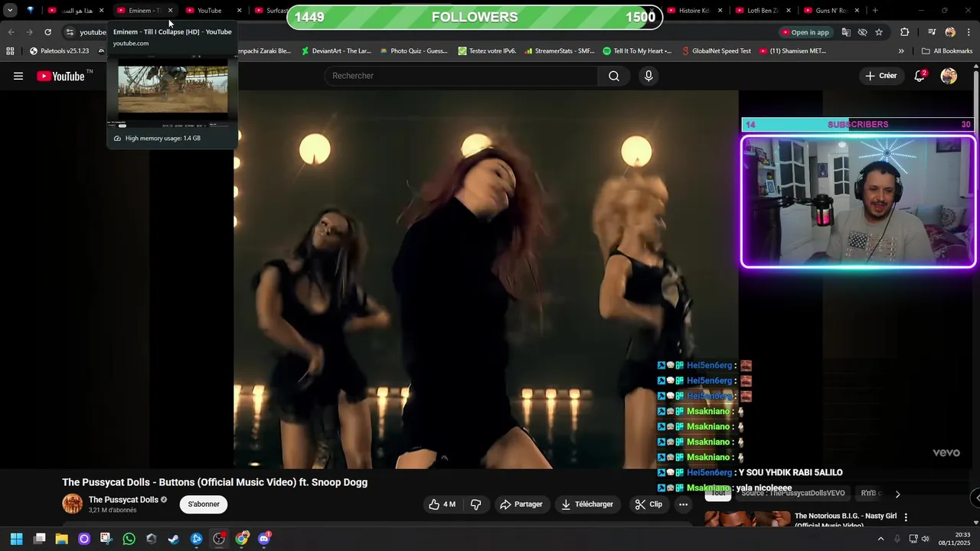Click the Télécharger download button
980x551 pixels.
point(587,504)
